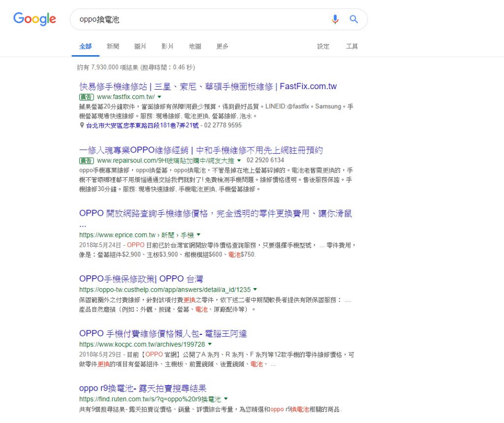This screenshot has width=504, height=423.
Task: Click the 台北市大安區忠孝東路四段 address link
Action: [142, 125]
